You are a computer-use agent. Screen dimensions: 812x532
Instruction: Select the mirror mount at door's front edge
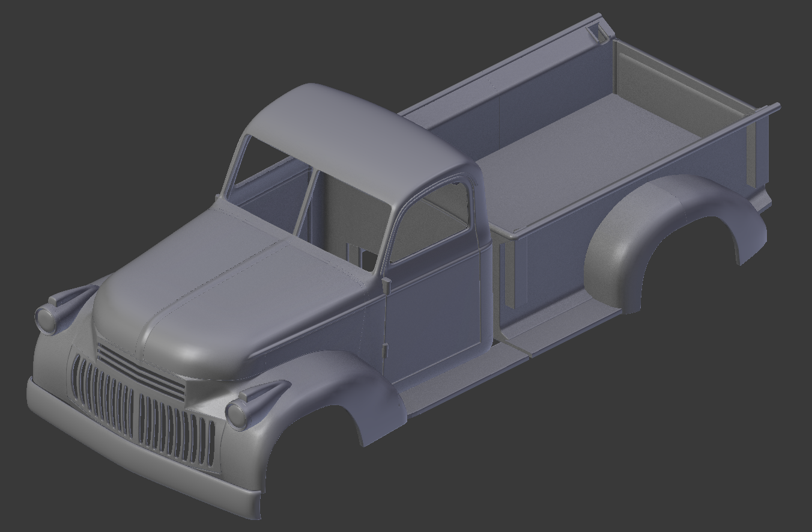pyautogui.click(x=386, y=285)
